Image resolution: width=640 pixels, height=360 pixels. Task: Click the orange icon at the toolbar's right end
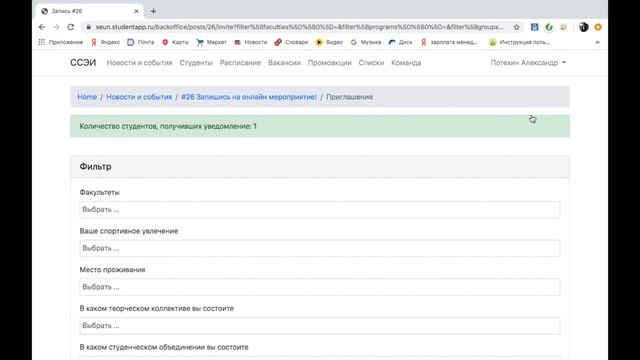[x=598, y=27]
